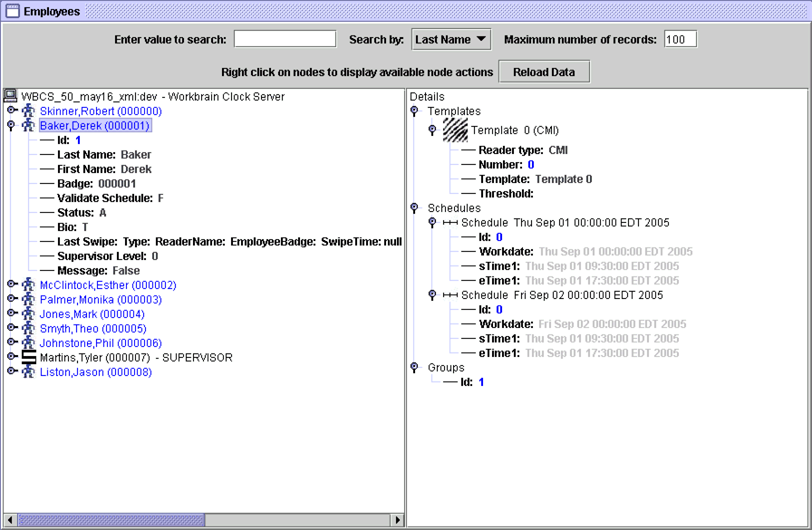Collapse the Schedules node in Details

[x=415, y=208]
